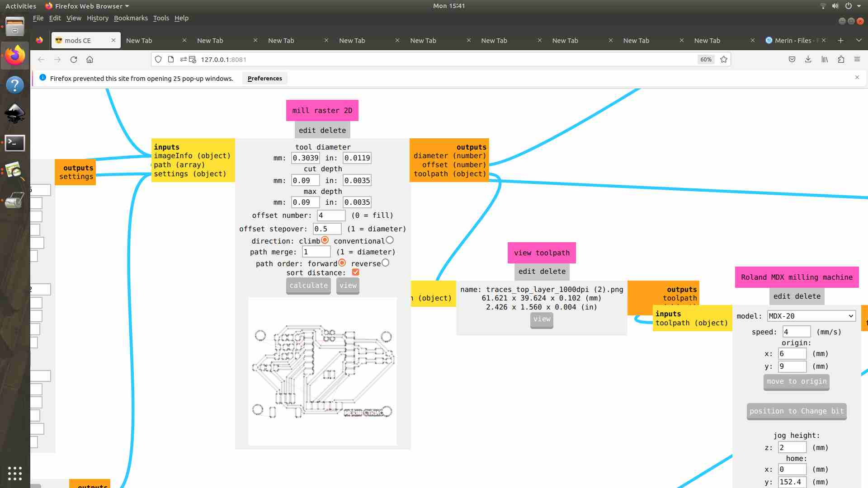Bookmark the page with the star icon

tap(723, 59)
